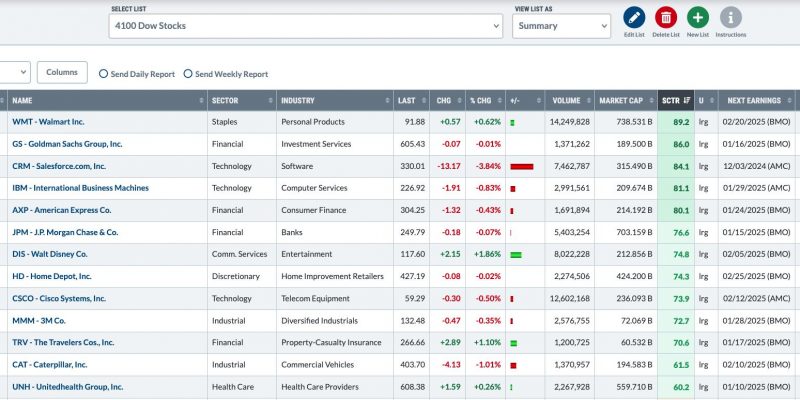Open MMM - 3M Co. link
The image size is (800, 400).
(39, 320)
